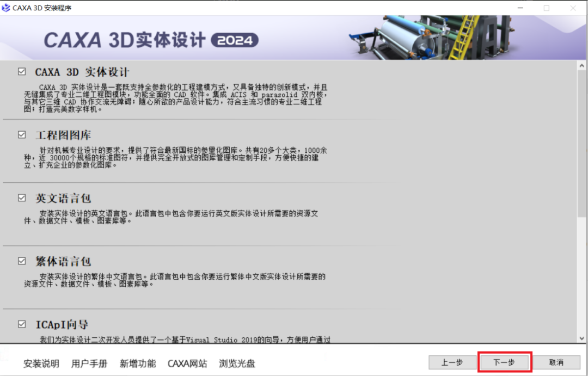This screenshot has height=376, width=588.
Task: View the 新增功能 link
Action: pyautogui.click(x=138, y=363)
